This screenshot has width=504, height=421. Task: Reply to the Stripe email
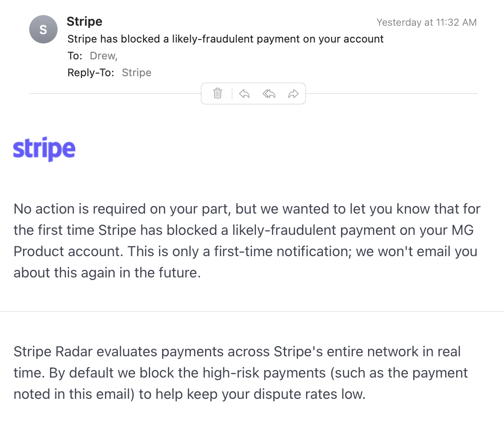[x=244, y=94]
